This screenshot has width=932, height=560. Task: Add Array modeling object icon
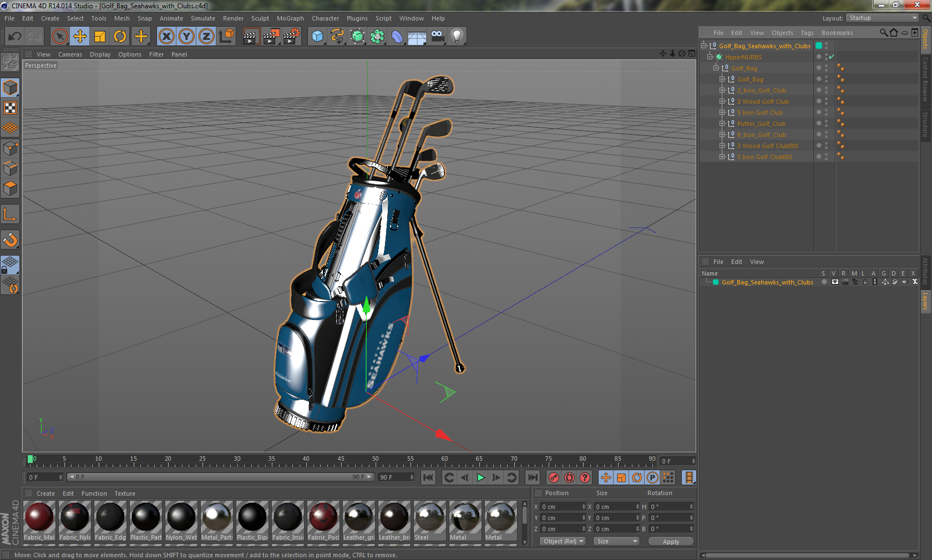point(377,37)
